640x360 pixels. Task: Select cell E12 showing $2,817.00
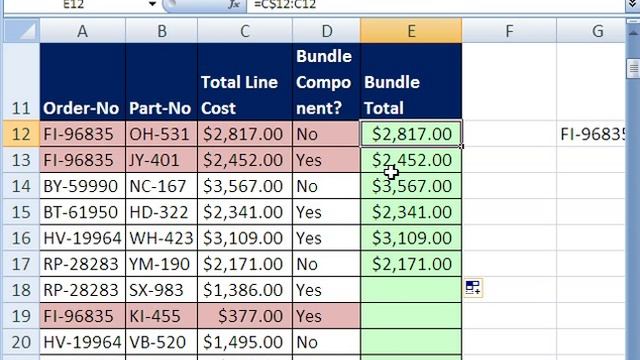pyautogui.click(x=411, y=134)
